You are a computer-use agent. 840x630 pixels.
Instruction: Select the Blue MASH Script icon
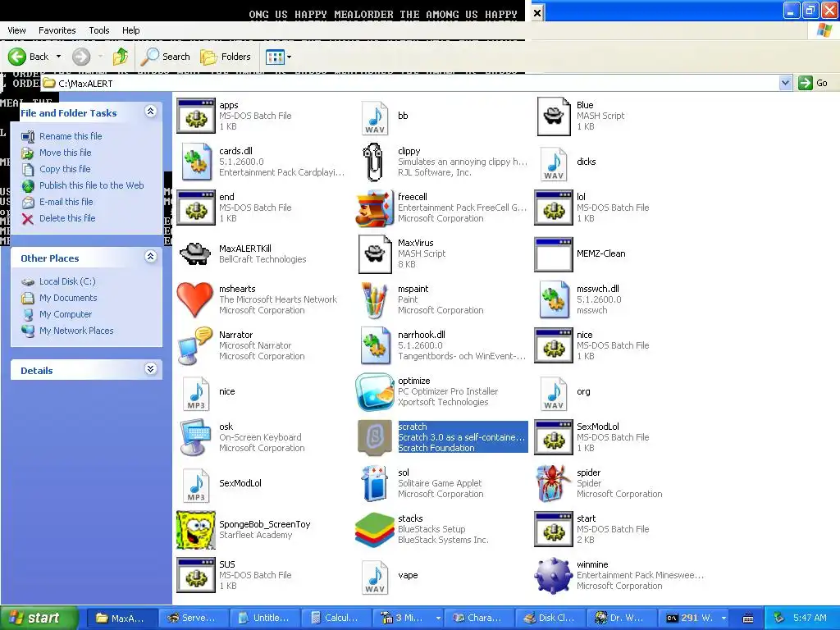pos(554,116)
